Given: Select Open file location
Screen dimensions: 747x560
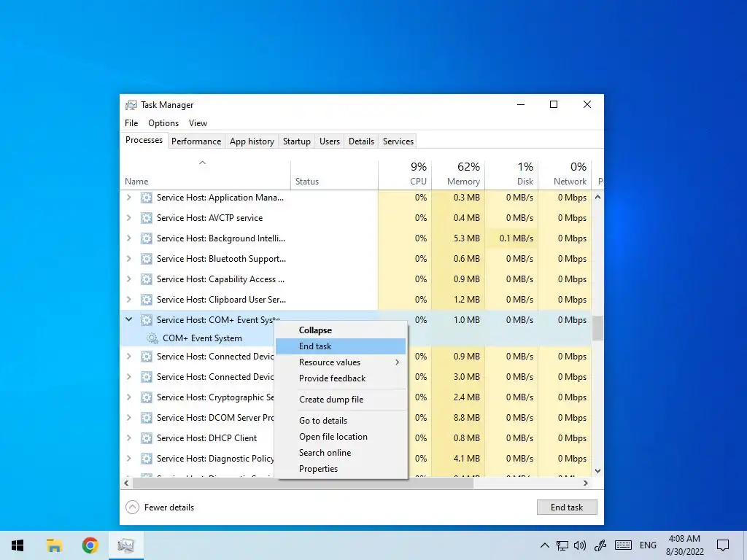Looking at the screenshot, I should click(341, 437).
